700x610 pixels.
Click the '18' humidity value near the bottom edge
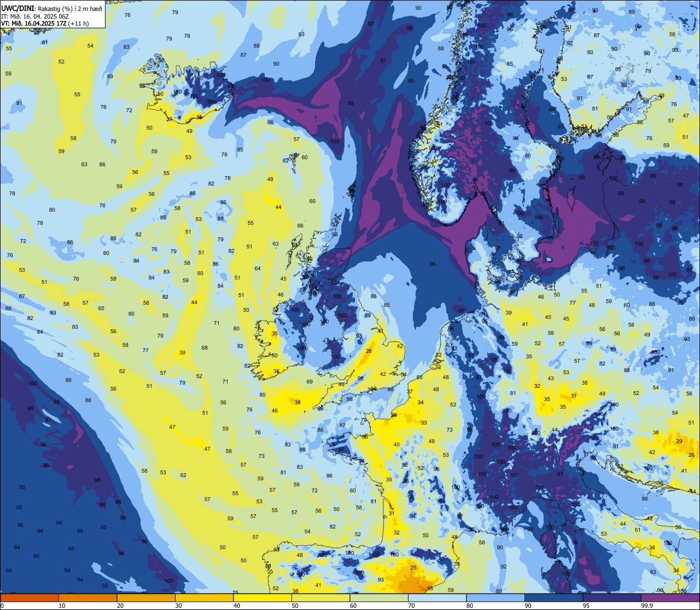pyautogui.click(x=430, y=589)
